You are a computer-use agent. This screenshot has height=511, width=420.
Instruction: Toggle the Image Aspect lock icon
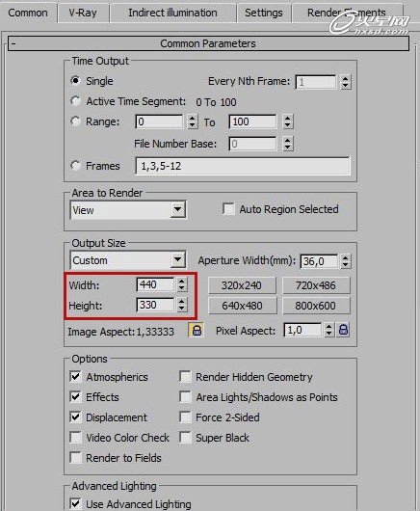(x=197, y=330)
